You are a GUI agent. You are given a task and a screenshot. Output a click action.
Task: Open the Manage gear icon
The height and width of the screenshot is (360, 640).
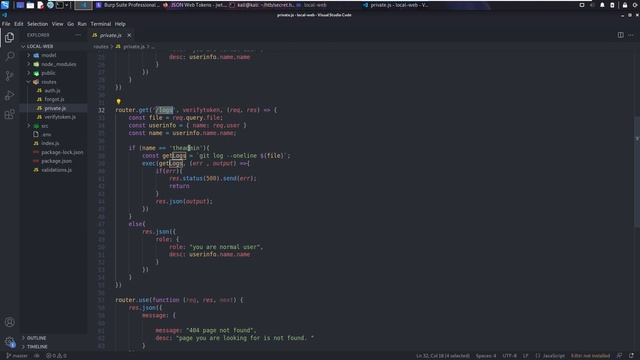point(9,342)
